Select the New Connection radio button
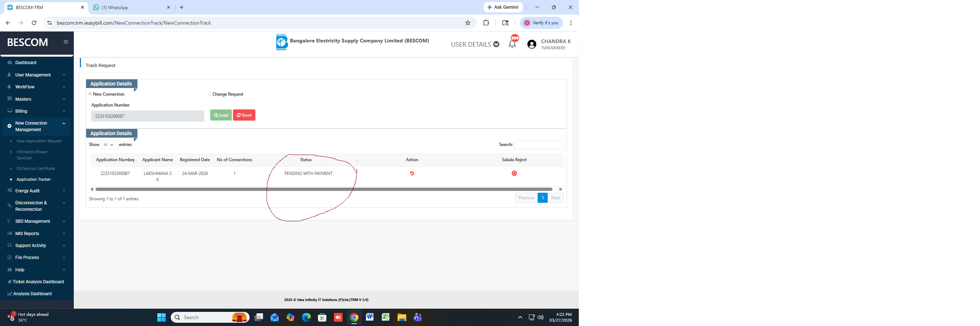This screenshot has height=326, width=980. tap(90, 94)
